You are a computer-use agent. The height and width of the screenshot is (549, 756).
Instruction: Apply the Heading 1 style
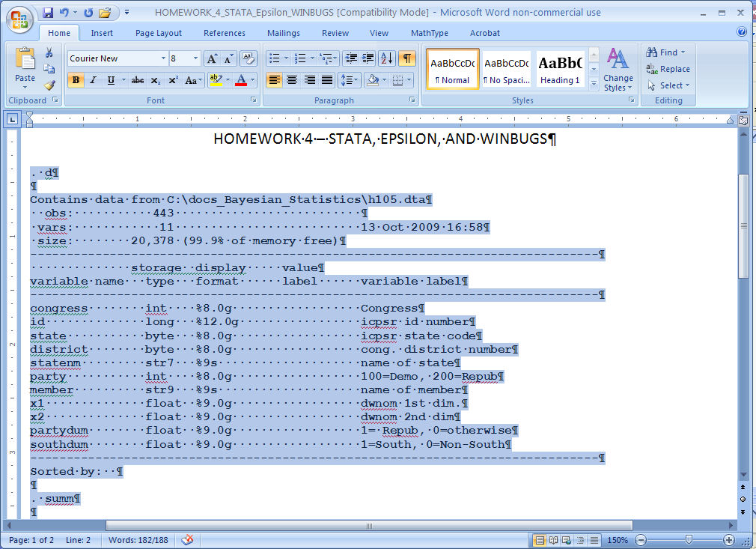pyautogui.click(x=560, y=70)
